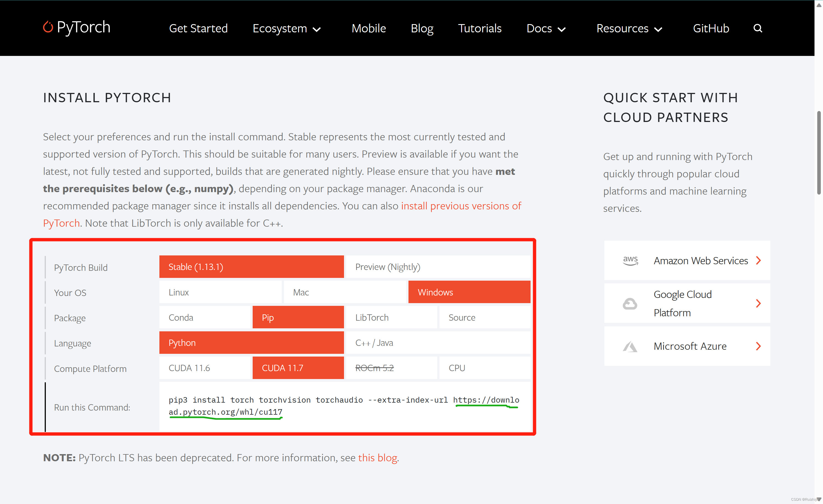This screenshot has height=504, width=823.
Task: Click the scrollbar up arrow
Action: tap(819, 5)
